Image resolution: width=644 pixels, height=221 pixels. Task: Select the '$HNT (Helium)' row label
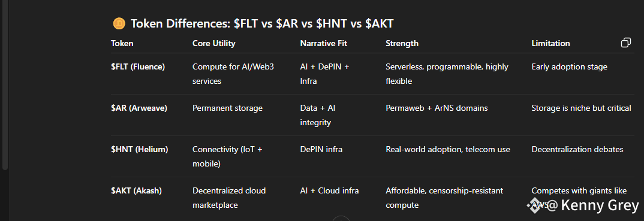pyautogui.click(x=139, y=150)
